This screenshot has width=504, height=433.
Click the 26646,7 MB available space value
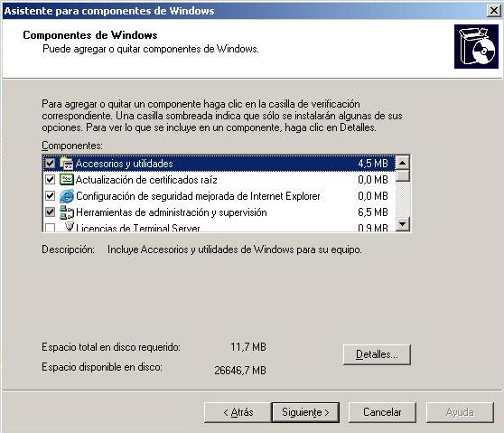(240, 371)
